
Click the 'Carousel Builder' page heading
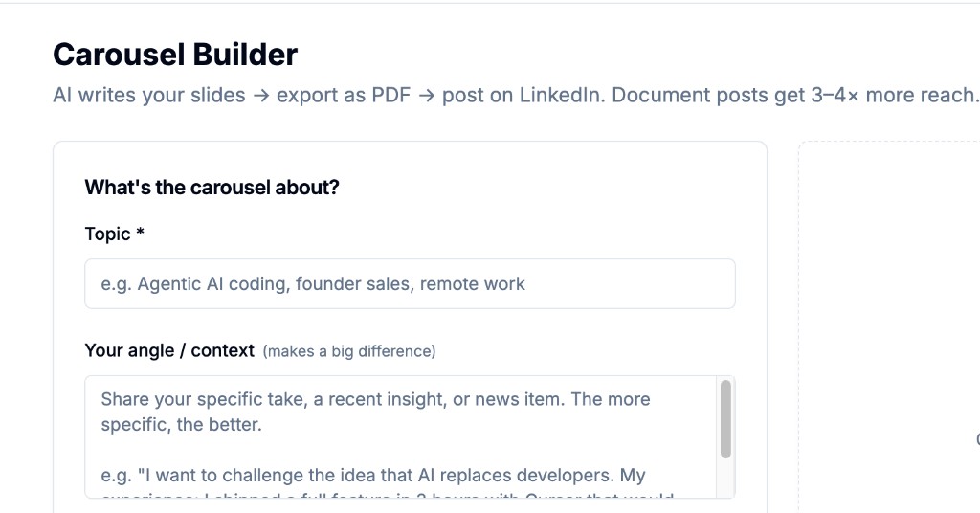(175, 55)
